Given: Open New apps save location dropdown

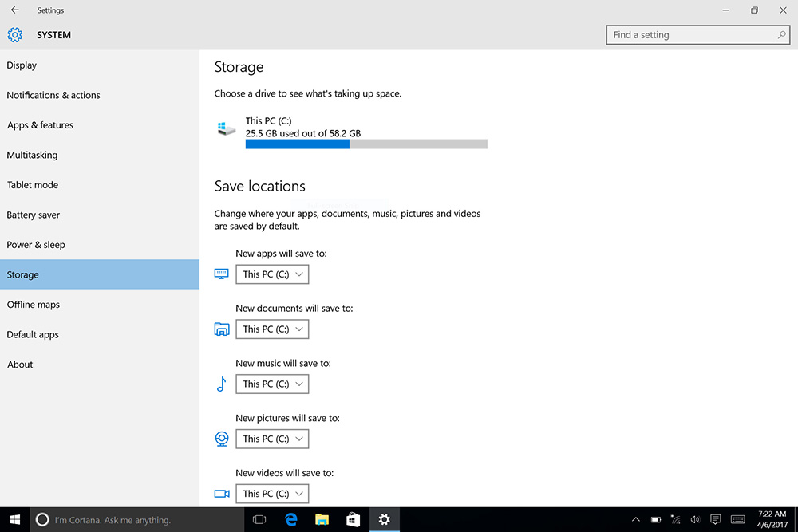Looking at the screenshot, I should coord(272,274).
